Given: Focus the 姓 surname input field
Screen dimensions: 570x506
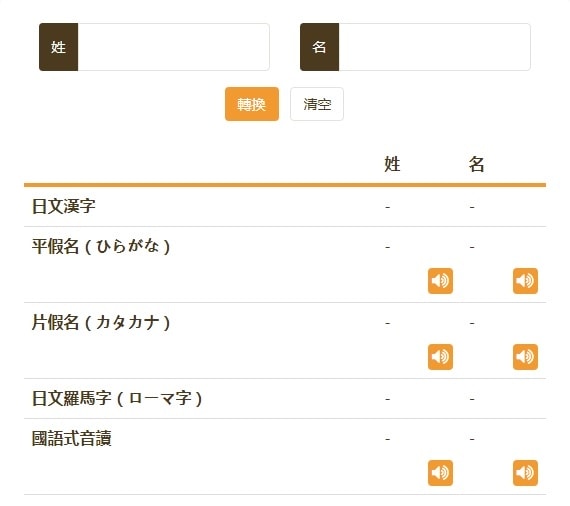Looking at the screenshot, I should (173, 47).
